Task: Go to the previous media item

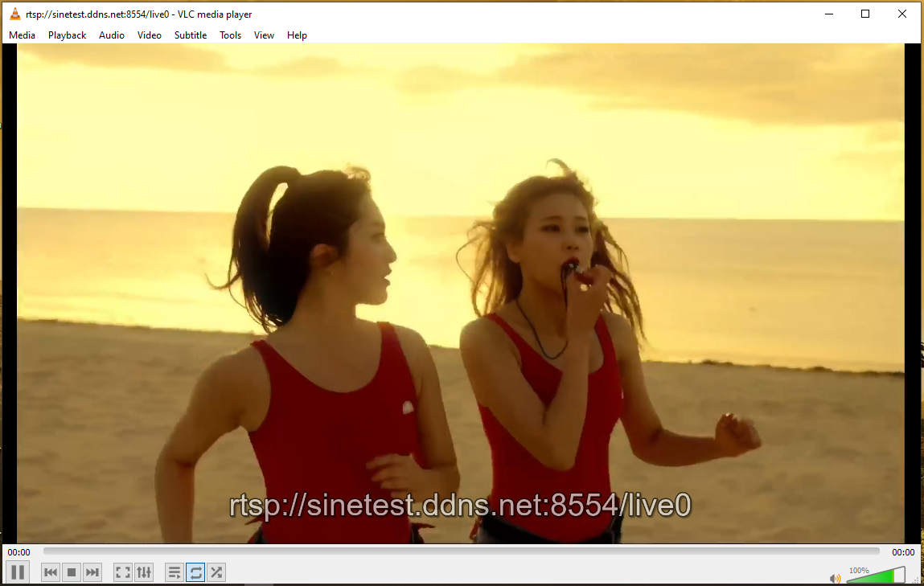Action: tap(51, 572)
